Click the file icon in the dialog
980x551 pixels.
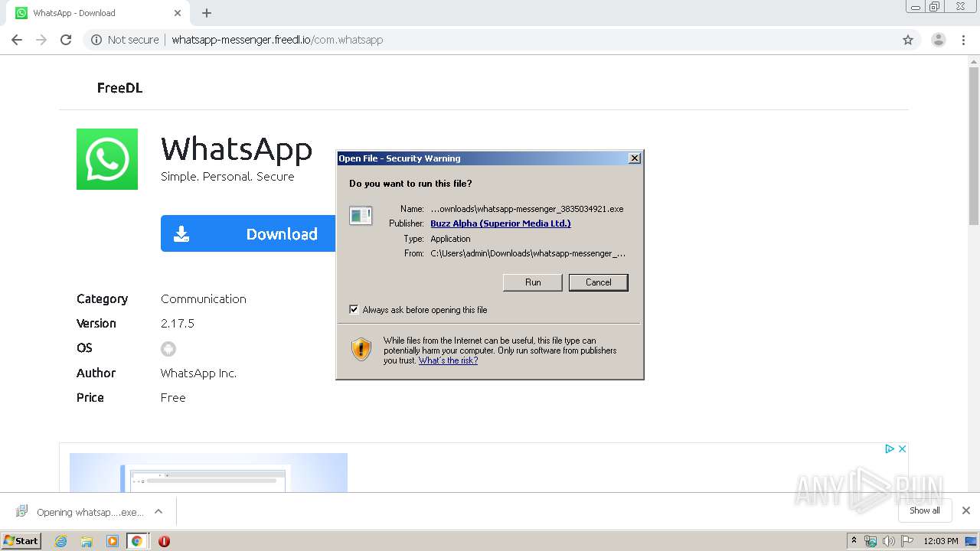(361, 216)
